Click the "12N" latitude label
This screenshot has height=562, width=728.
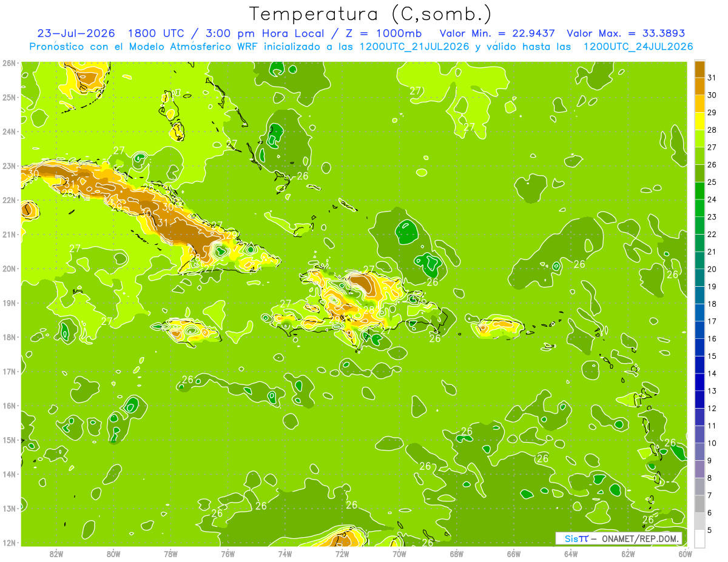[x=9, y=543]
